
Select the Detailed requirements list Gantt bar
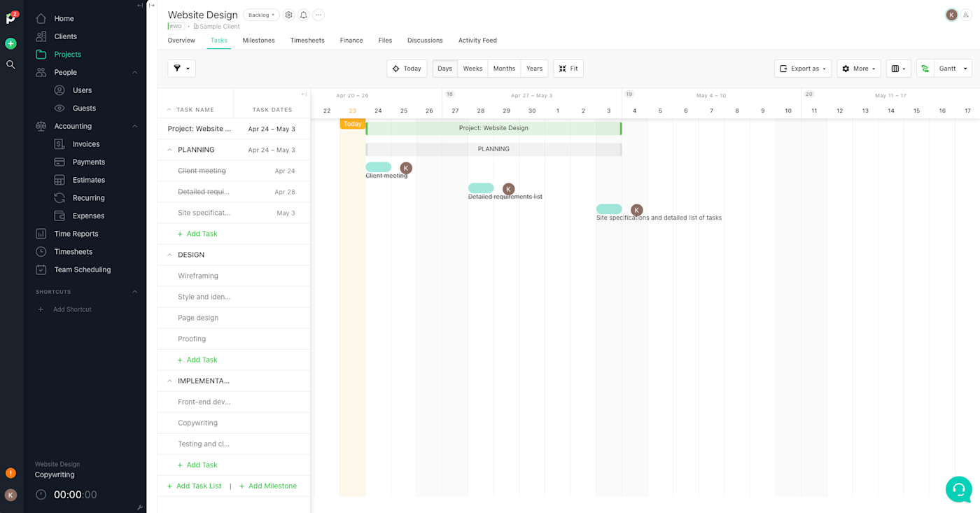[481, 188]
